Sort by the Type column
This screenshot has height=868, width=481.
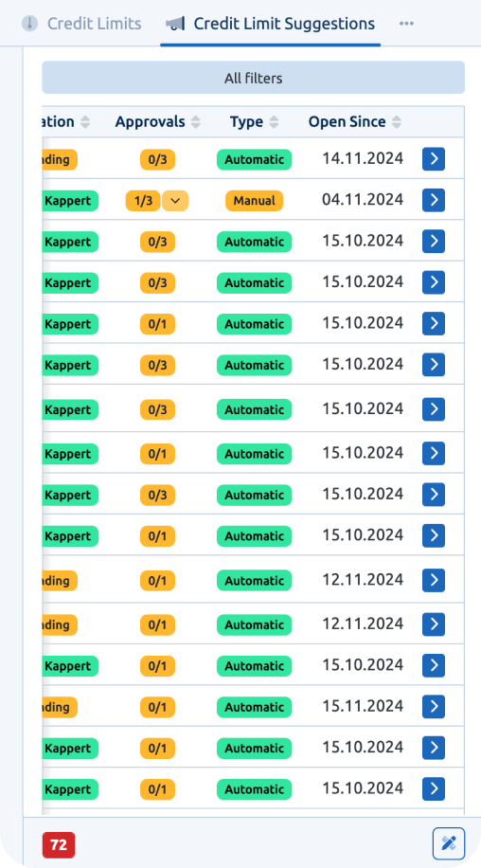click(x=254, y=122)
